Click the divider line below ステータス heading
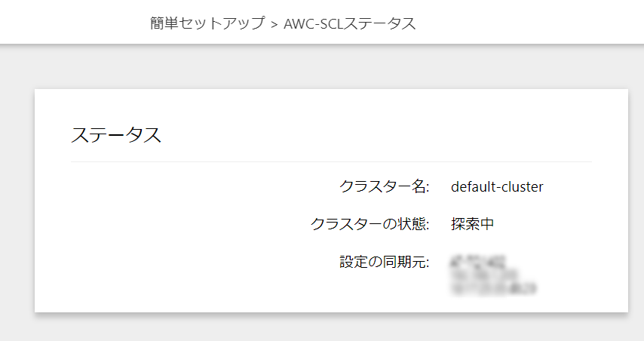 331,162
